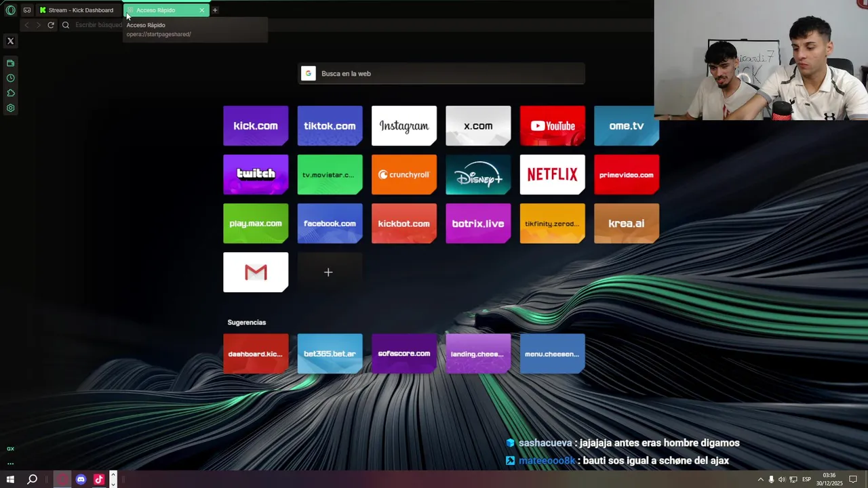Show hidden system tray icons
Image resolution: width=868 pixels, height=488 pixels.
(760, 479)
